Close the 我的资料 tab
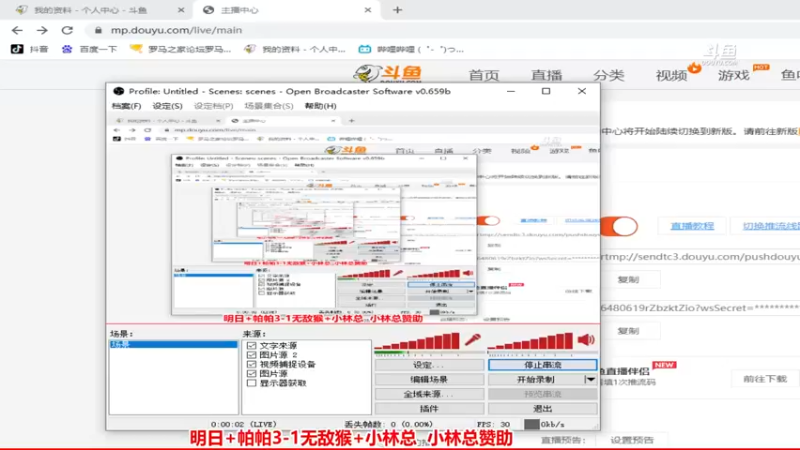This screenshot has height=450, width=800. (x=181, y=10)
